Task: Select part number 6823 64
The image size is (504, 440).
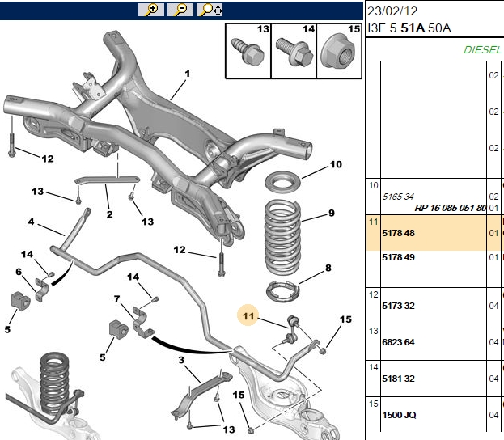Action: coord(398,342)
